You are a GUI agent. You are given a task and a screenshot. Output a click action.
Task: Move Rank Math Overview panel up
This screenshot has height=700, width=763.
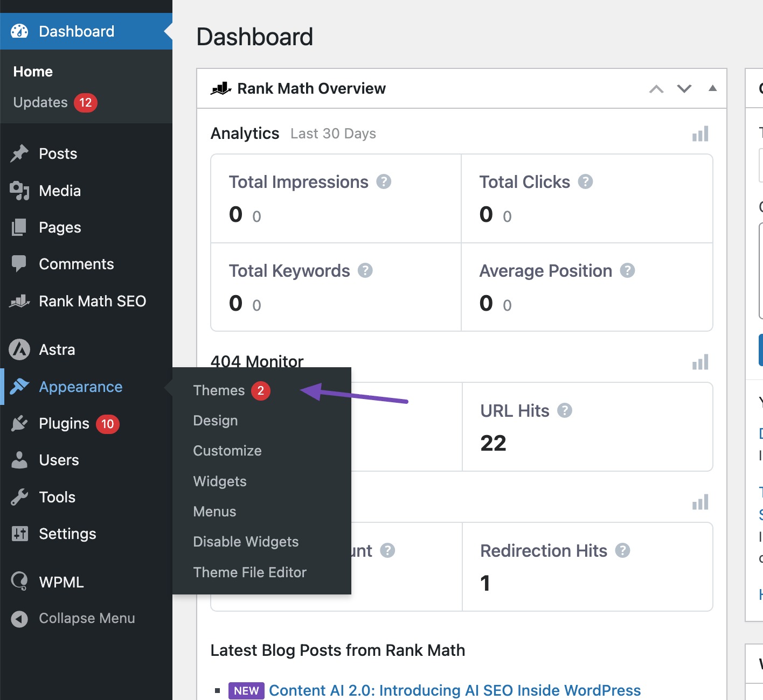tap(656, 89)
